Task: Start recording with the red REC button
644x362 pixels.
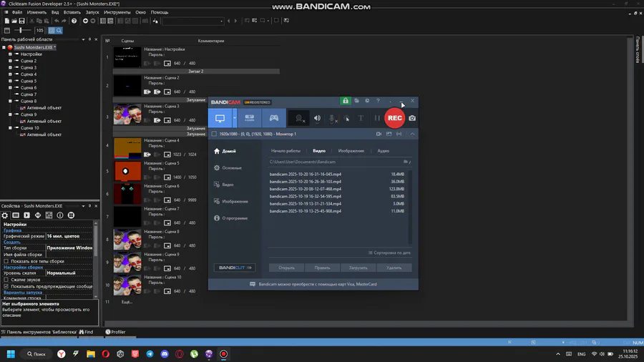Action: (x=395, y=118)
